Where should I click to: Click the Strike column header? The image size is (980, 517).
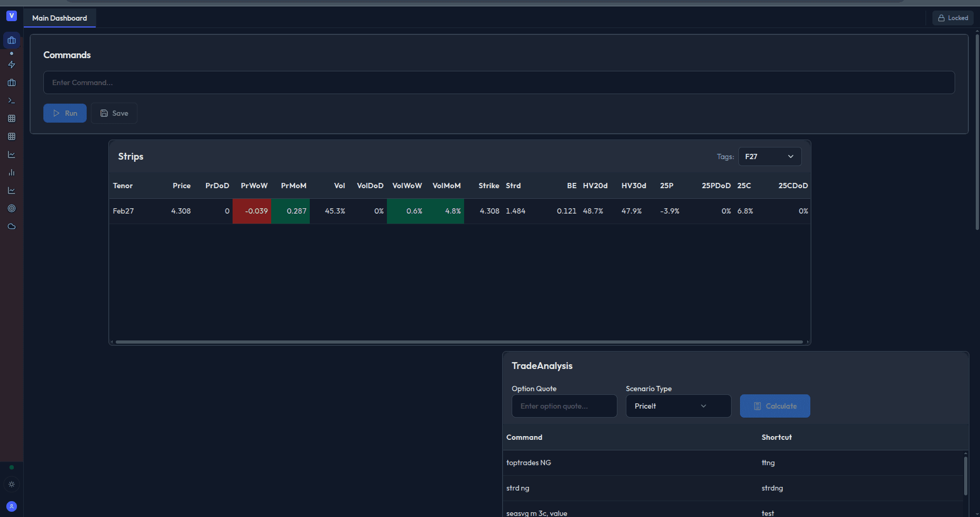[x=489, y=186]
